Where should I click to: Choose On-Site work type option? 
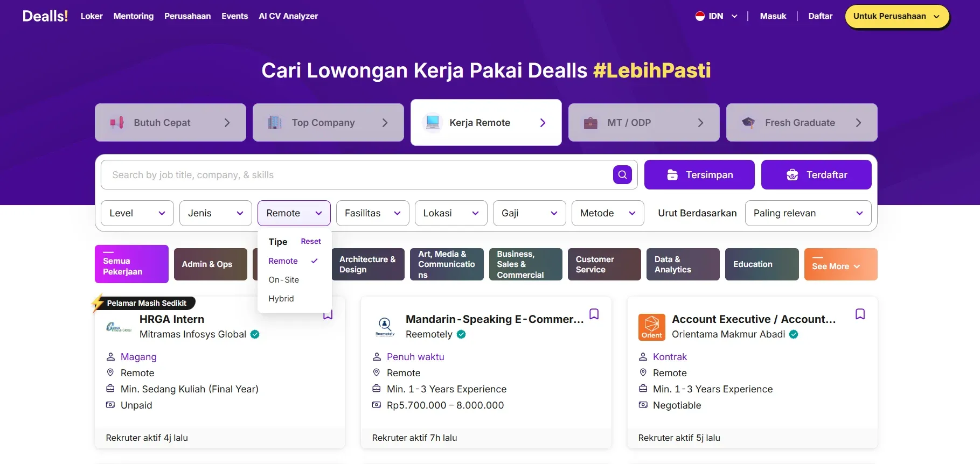tap(283, 280)
